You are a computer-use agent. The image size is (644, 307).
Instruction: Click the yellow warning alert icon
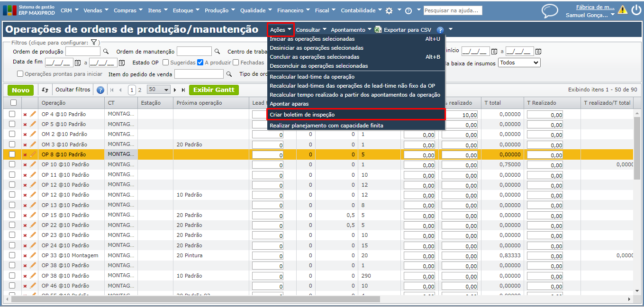tap(623, 10)
